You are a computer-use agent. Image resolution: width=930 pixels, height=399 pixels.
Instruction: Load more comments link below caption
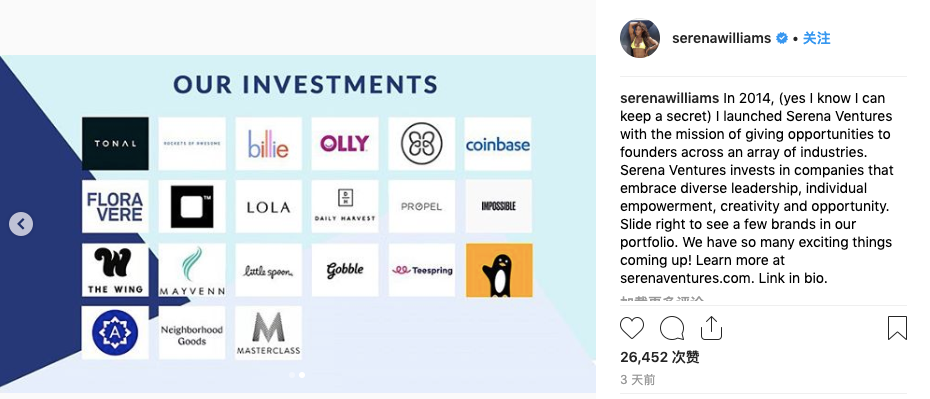point(662,299)
